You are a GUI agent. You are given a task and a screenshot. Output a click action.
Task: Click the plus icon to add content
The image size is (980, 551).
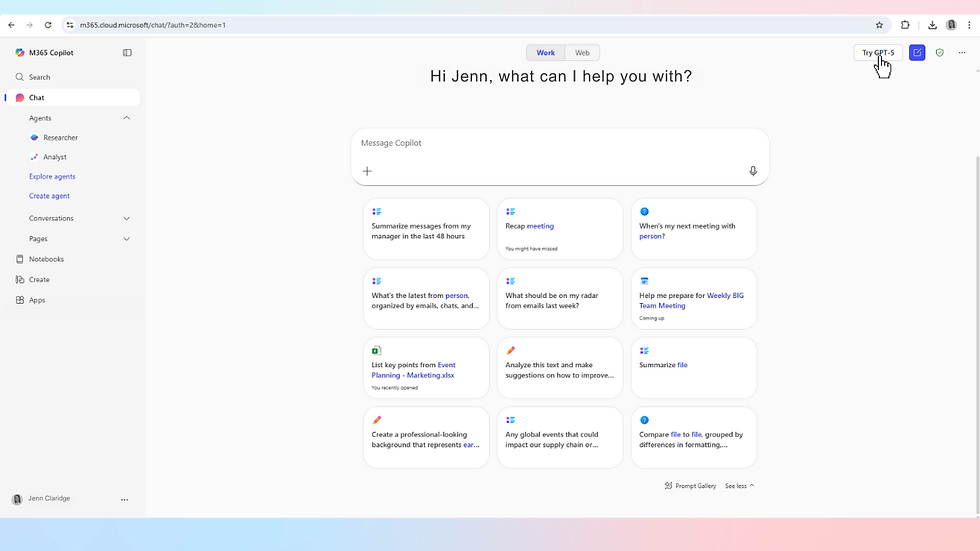pyautogui.click(x=367, y=171)
